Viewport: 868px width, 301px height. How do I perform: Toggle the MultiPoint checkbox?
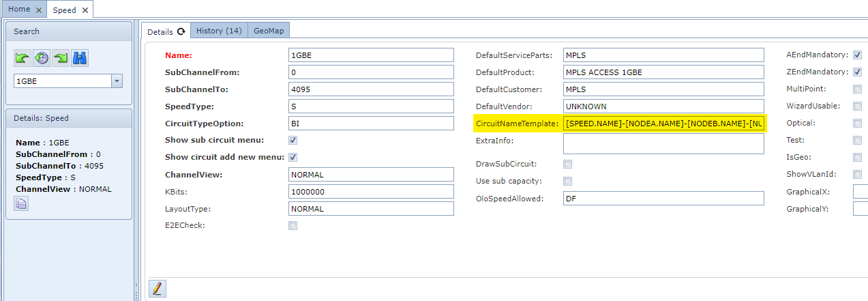pyautogui.click(x=857, y=89)
